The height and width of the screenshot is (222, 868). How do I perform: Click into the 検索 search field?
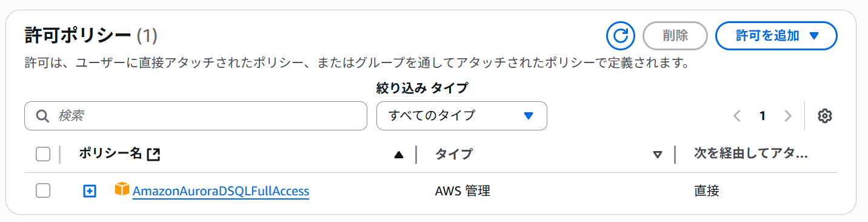(x=196, y=116)
